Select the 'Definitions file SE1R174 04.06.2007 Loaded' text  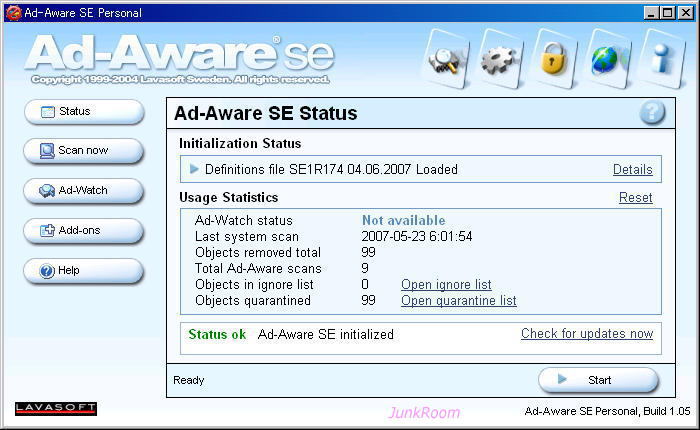(x=331, y=170)
